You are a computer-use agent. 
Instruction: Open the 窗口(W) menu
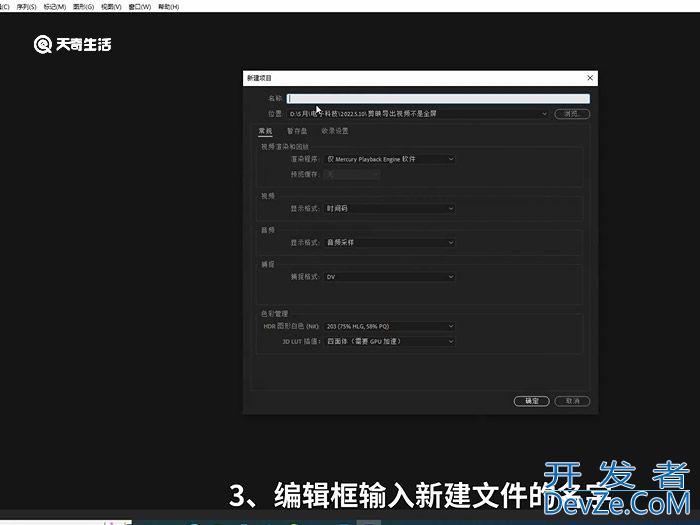pyautogui.click(x=140, y=7)
